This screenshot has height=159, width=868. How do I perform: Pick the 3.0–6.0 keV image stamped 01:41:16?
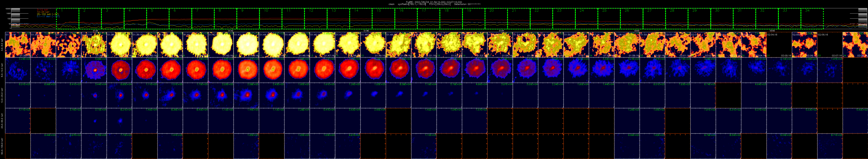pos(196,45)
